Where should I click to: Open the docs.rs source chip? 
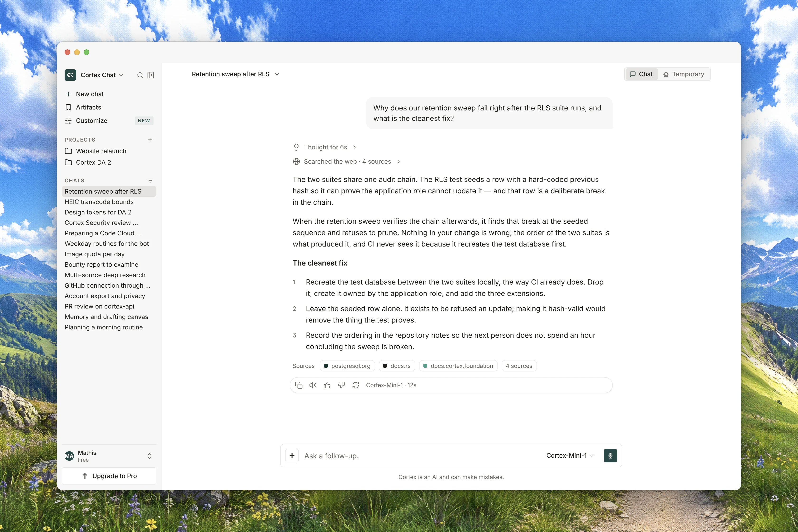397,366
